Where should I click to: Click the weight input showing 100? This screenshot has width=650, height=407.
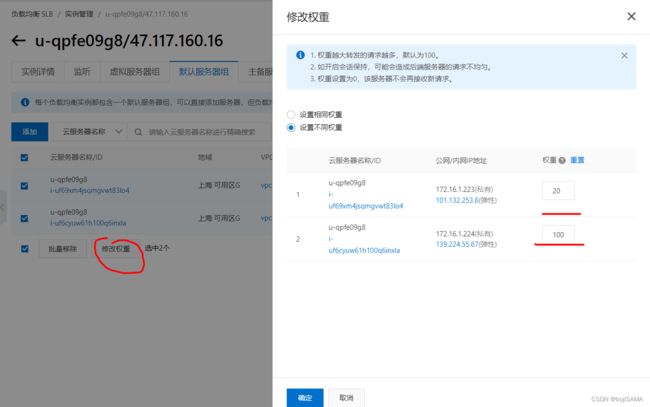558,235
